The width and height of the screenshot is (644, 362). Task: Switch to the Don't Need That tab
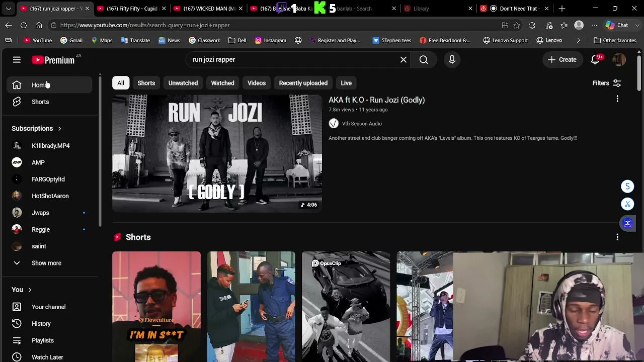coord(515,9)
